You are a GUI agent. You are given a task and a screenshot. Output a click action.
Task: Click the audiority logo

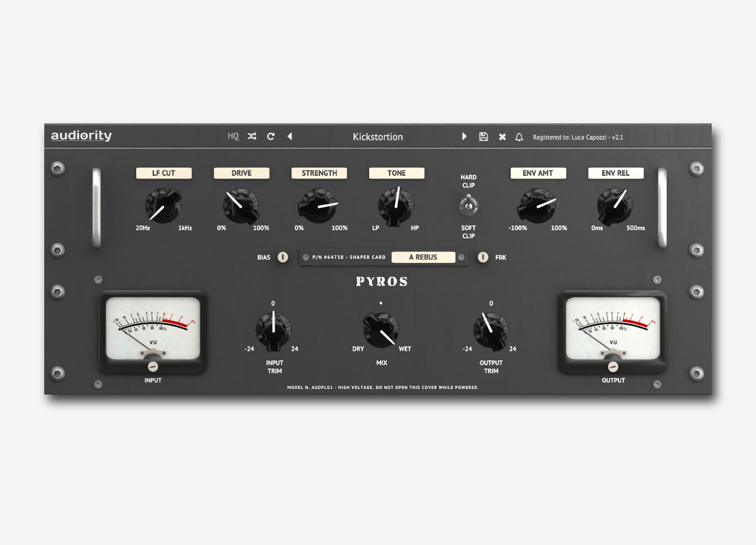(x=82, y=136)
